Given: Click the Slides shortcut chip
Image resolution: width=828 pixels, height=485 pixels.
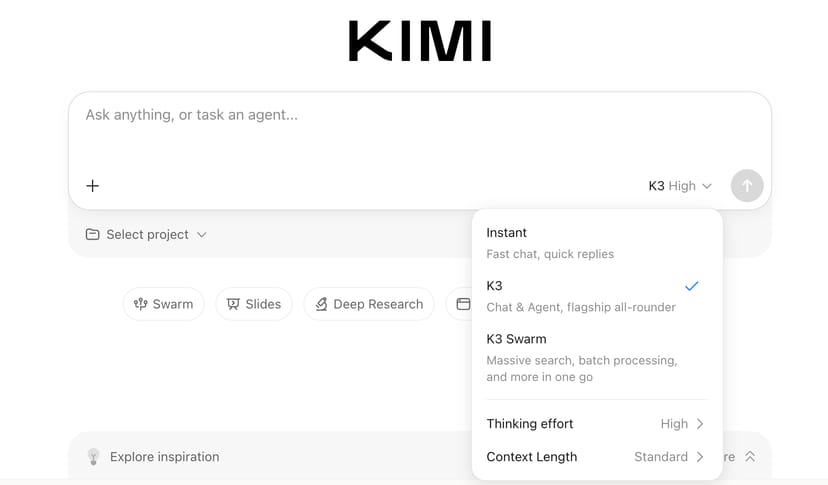Looking at the screenshot, I should click(x=253, y=304).
